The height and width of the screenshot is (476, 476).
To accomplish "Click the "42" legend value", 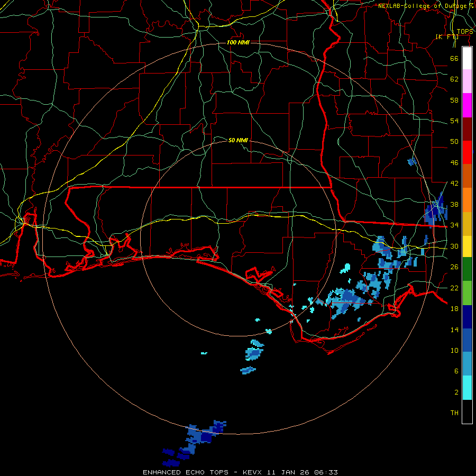I will click(454, 184).
